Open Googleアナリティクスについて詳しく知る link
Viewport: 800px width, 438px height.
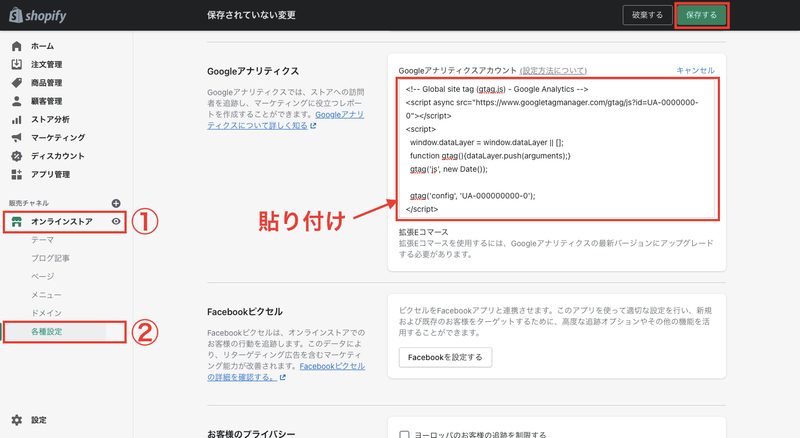coord(286,120)
